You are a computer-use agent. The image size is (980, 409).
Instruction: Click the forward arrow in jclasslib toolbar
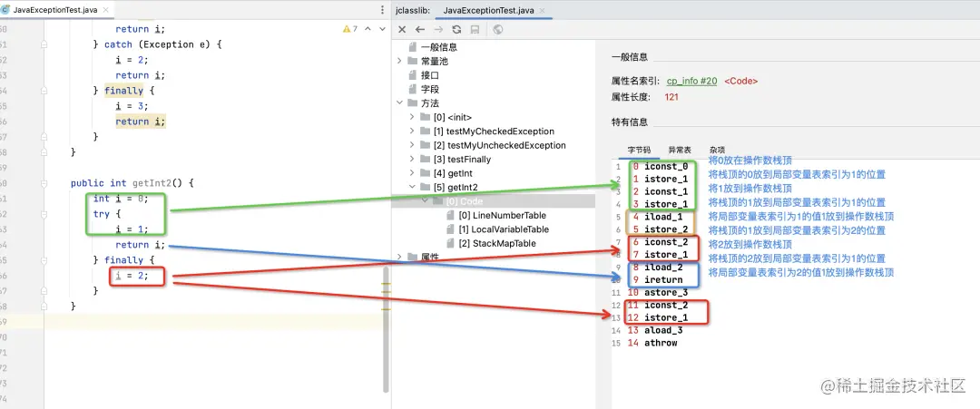point(438,29)
